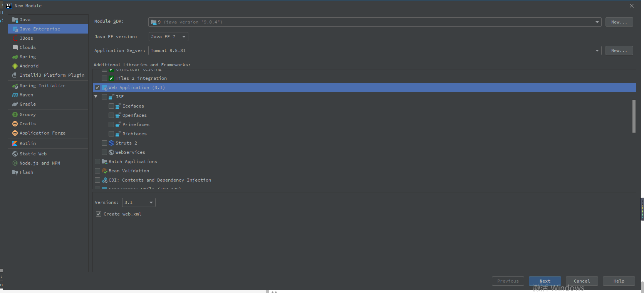Collapse the JSF tree node arrow
The height and width of the screenshot is (293, 644).
pyautogui.click(x=96, y=96)
